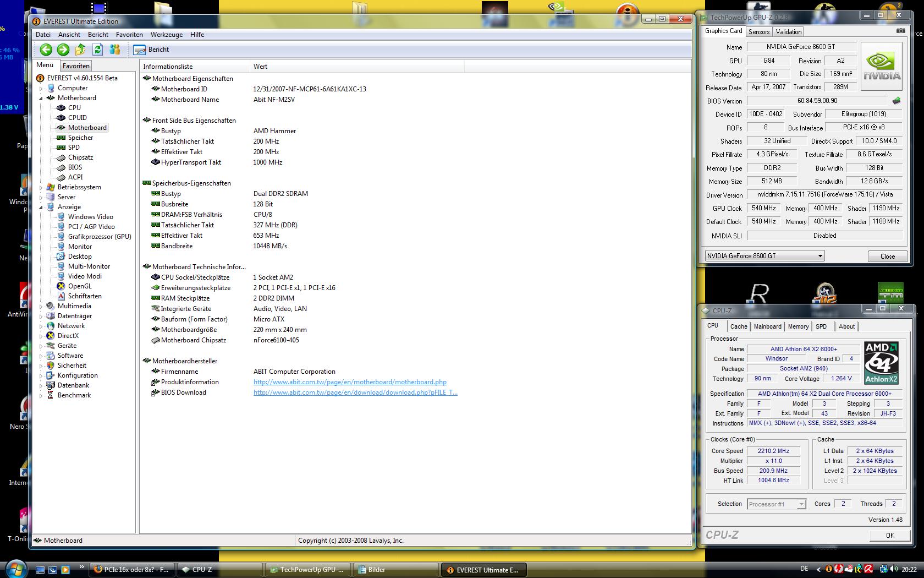924x578 pixels.
Task: Click the taskbar clock showing 20:22
Action: pos(909,570)
